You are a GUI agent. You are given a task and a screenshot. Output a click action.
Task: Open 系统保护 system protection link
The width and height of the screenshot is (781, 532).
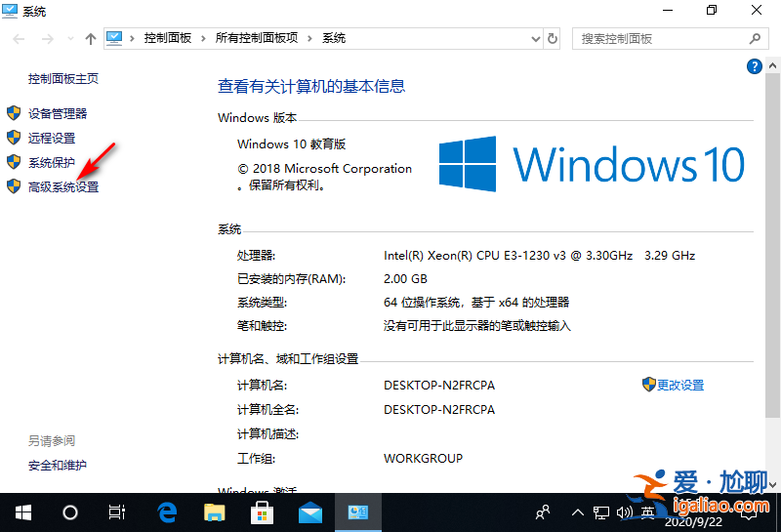(x=52, y=162)
